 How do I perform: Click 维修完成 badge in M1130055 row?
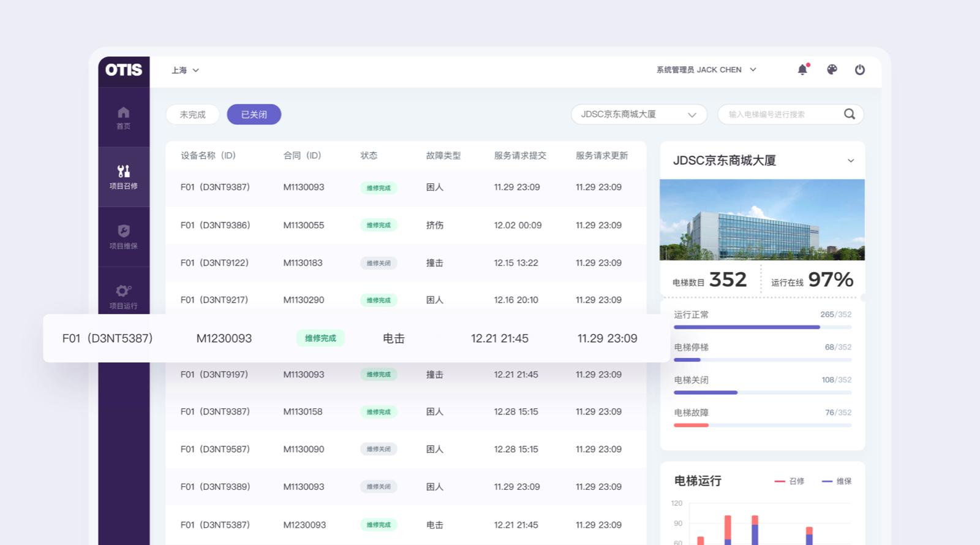(379, 225)
